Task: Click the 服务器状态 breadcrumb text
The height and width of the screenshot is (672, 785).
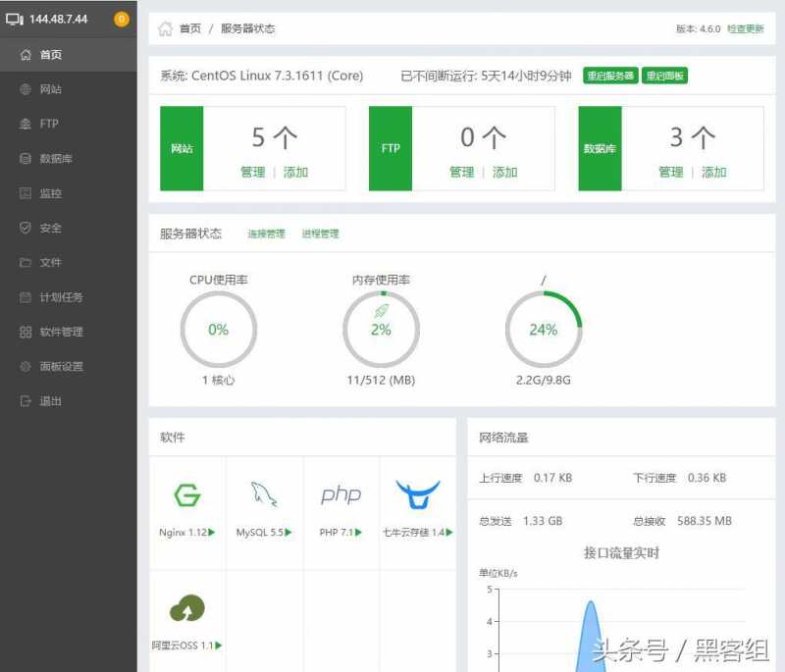Action: pos(248,28)
